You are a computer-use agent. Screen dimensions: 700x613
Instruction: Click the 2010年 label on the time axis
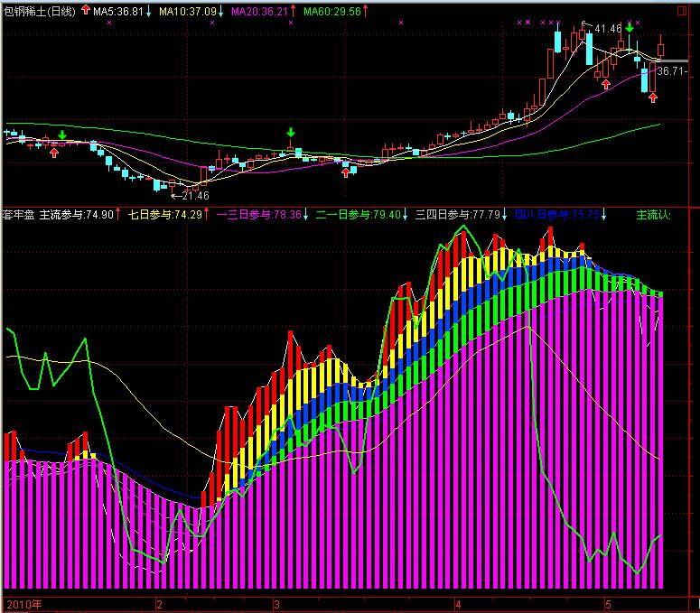[24, 605]
